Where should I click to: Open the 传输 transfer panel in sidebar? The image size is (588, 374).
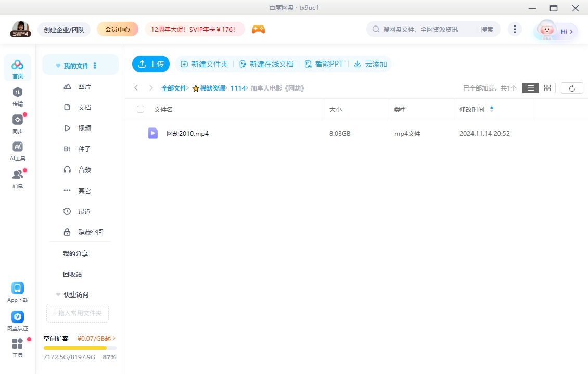pyautogui.click(x=17, y=96)
